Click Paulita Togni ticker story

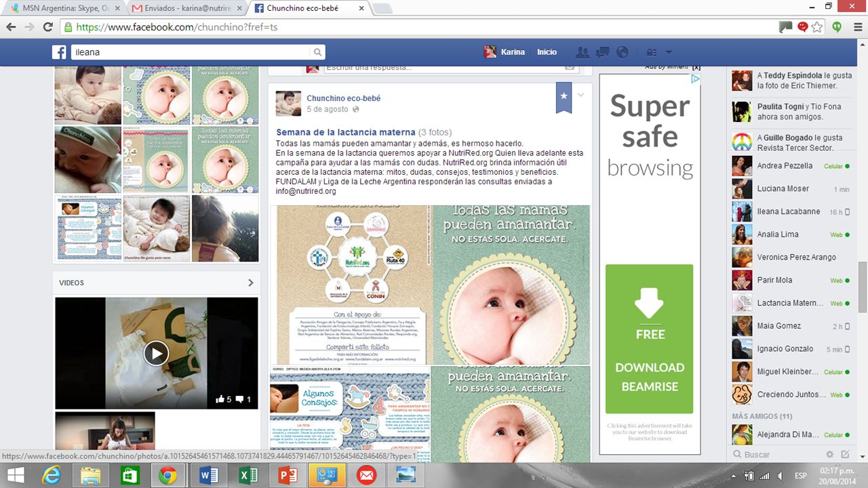click(791, 112)
